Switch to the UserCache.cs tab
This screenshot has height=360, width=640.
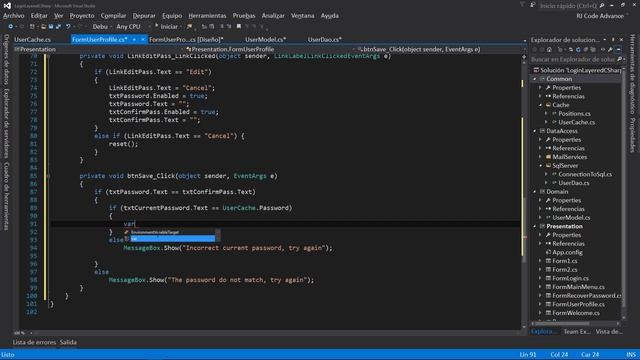(x=33, y=40)
